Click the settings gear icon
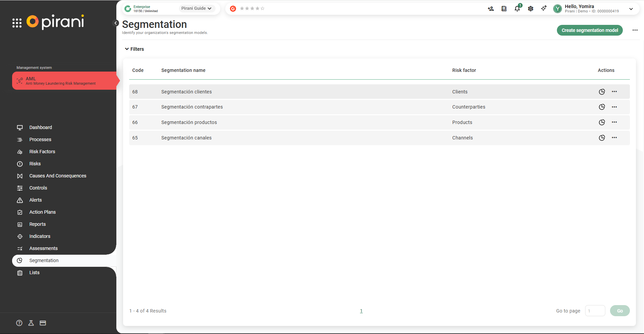 pos(531,9)
